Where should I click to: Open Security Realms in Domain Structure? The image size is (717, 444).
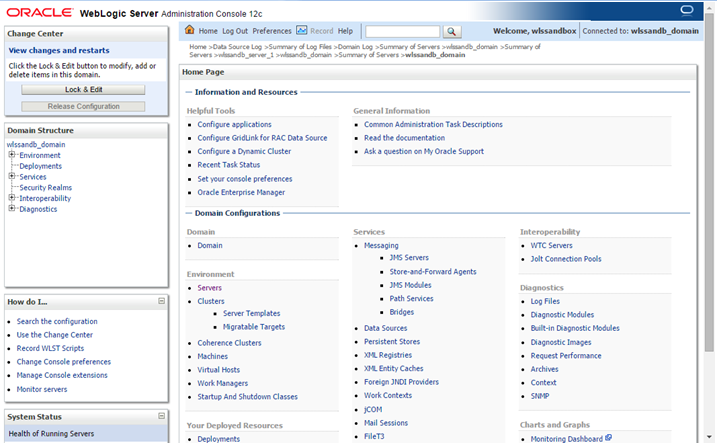point(45,187)
